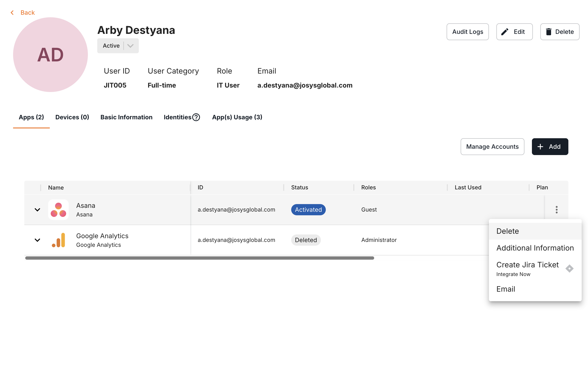Click the Administrator role cell
Viewport: 588px width, 368px height.
pos(379,240)
